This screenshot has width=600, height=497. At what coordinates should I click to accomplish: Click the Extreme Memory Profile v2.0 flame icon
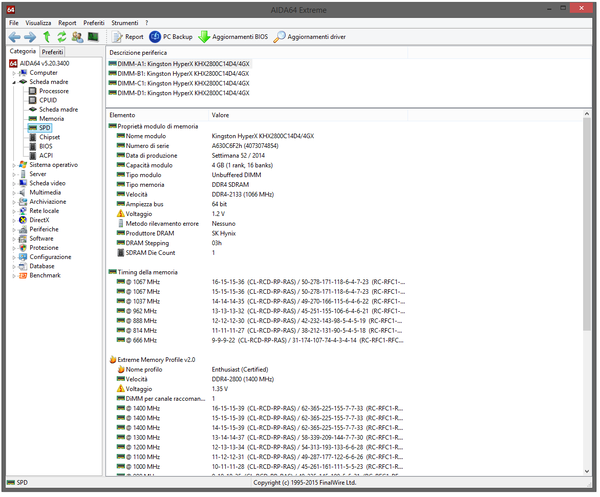[x=113, y=360]
